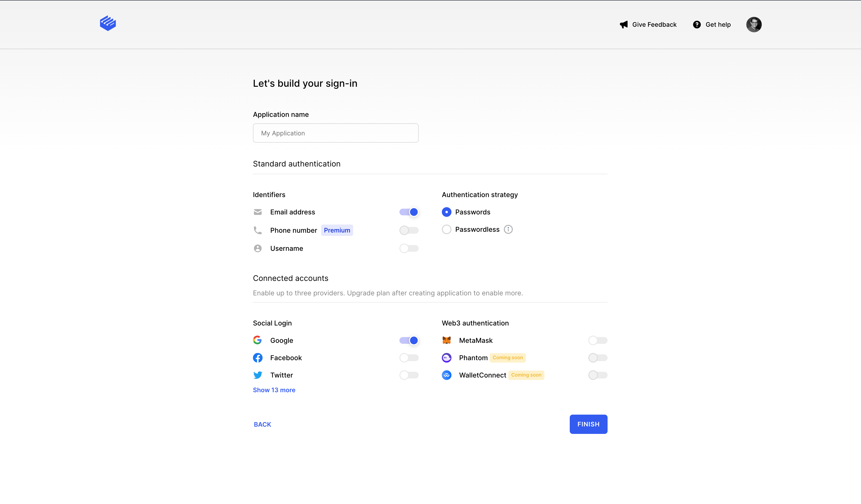The image size is (861, 504).
Task: Click the Give Feedback megaphone icon
Action: point(623,25)
